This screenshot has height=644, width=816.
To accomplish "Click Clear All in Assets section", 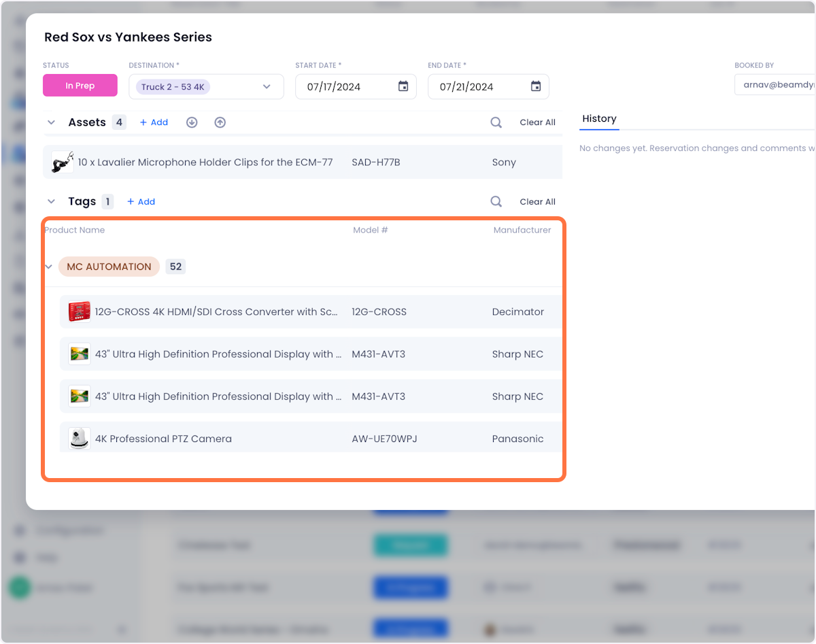I will point(538,122).
